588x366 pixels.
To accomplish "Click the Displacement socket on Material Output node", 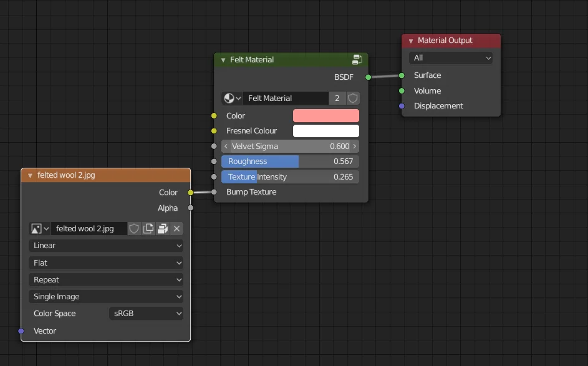I will click(400, 106).
